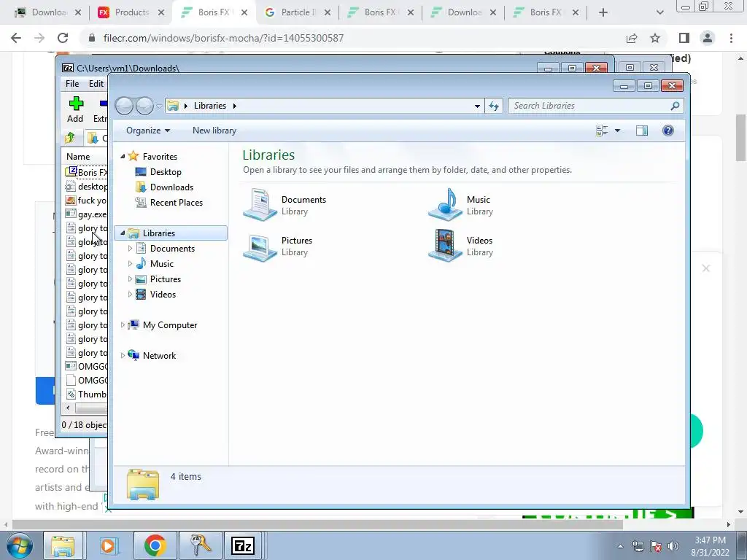Reload the Chrome page
Image resolution: width=747 pixels, height=560 pixels.
[63, 38]
